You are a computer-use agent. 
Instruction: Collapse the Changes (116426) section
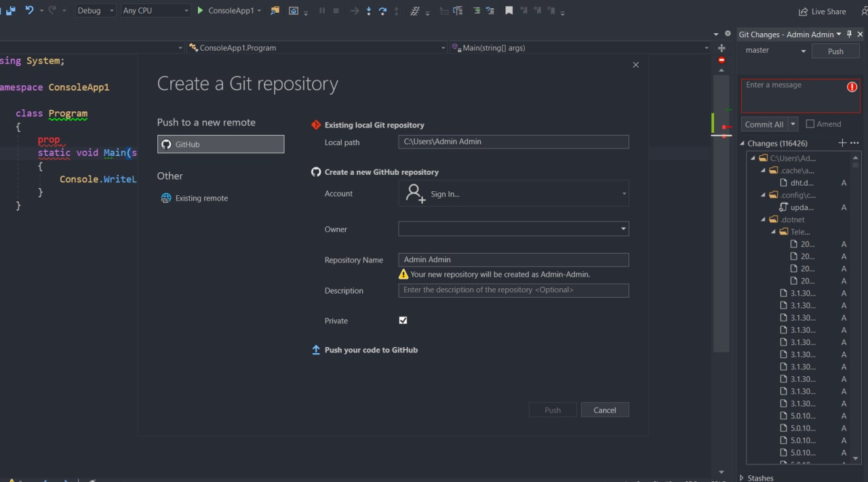(743, 144)
